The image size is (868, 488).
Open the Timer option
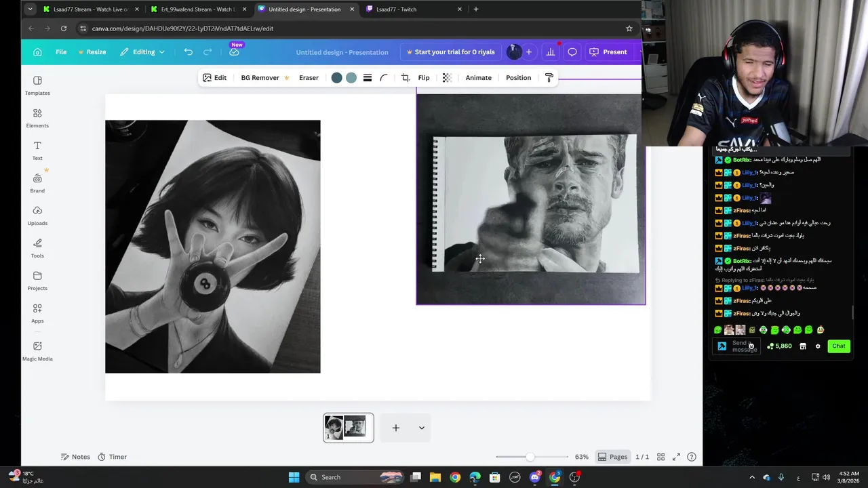click(113, 457)
